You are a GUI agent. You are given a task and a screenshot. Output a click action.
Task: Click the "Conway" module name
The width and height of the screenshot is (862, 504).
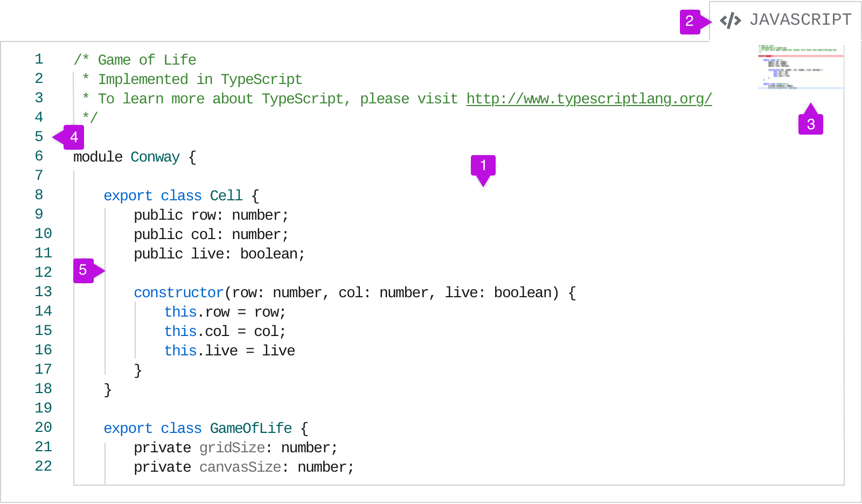[x=155, y=157]
